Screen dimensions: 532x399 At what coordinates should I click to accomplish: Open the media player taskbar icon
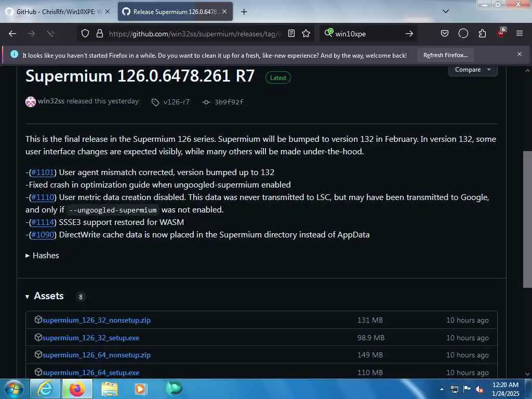point(140,389)
